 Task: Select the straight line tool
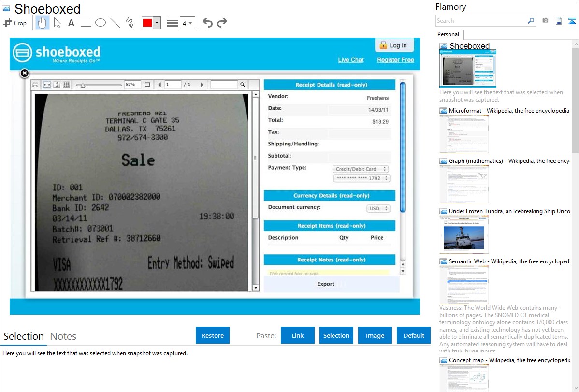click(115, 23)
